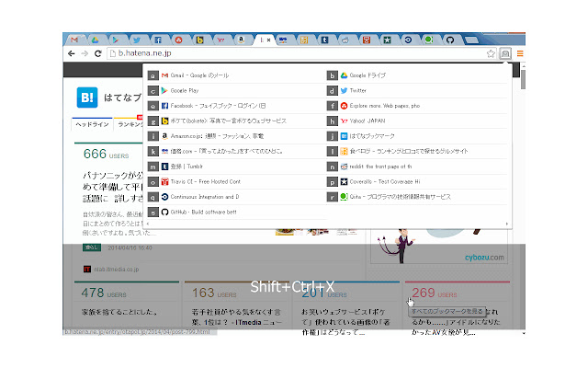The height and width of the screenshot is (368, 588).
Task: Go forward in browser history
Action: (x=85, y=53)
